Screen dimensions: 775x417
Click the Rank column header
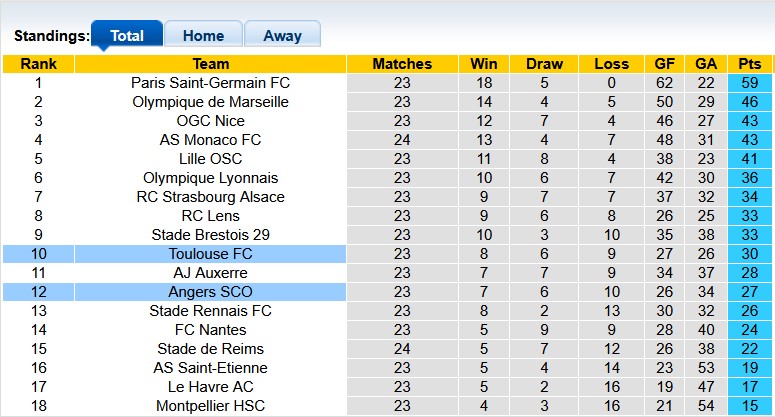[x=38, y=64]
